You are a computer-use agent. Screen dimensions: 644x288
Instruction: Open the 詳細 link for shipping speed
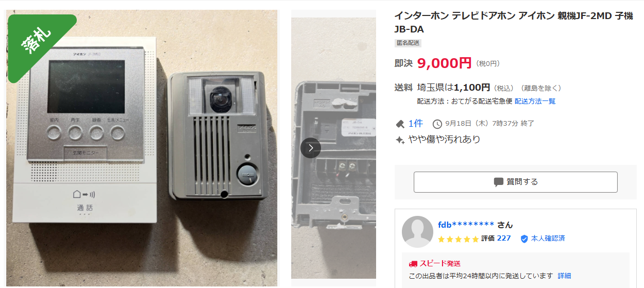tap(564, 276)
